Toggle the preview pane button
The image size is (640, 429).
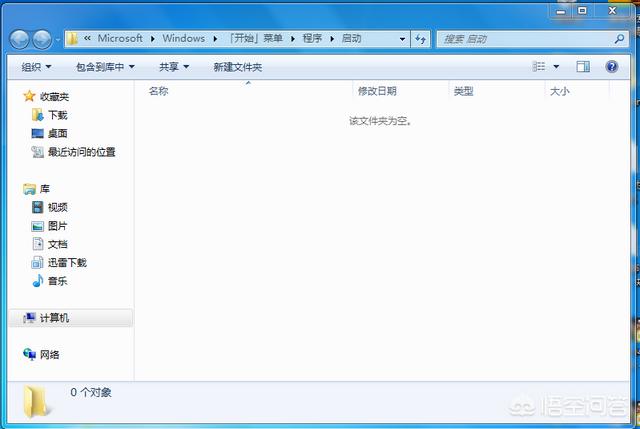(583, 67)
